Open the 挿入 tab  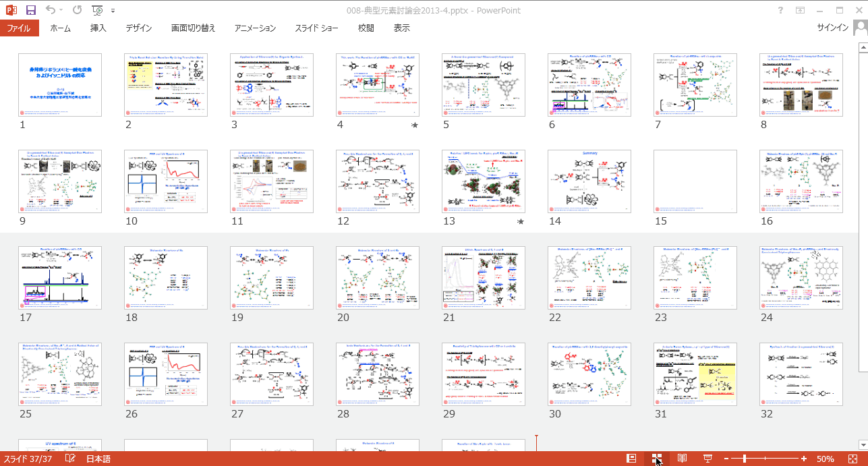[98, 28]
